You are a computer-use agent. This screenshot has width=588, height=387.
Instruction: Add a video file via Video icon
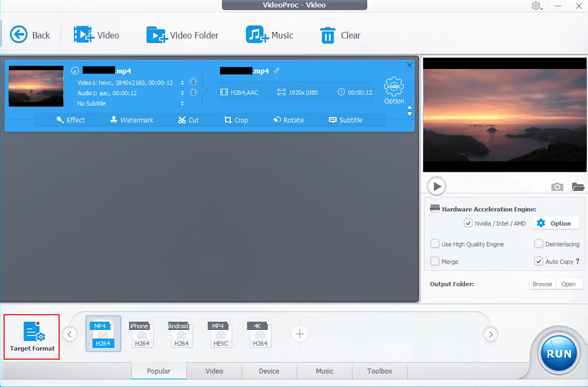[96, 35]
